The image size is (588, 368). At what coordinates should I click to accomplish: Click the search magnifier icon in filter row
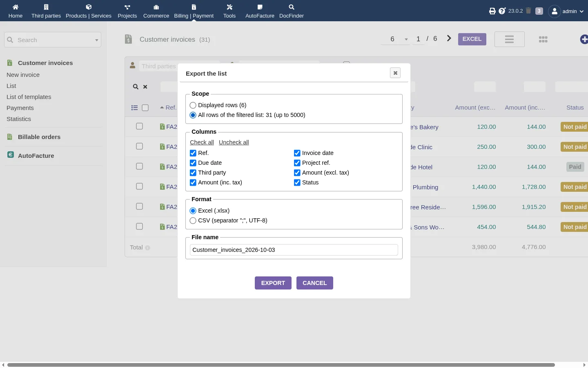[x=136, y=87]
